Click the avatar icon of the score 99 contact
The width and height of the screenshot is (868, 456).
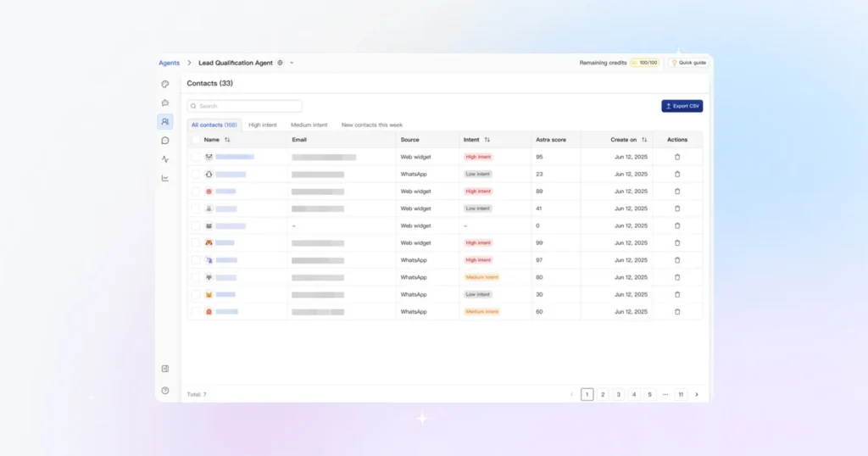coord(209,243)
